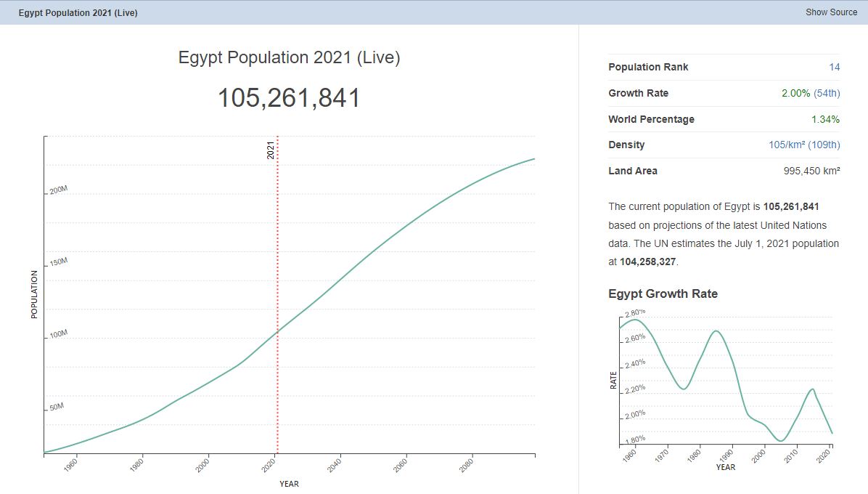Click the chart heading Egypt Population 2021 (Live)
The image size is (868, 494).
pos(289,57)
